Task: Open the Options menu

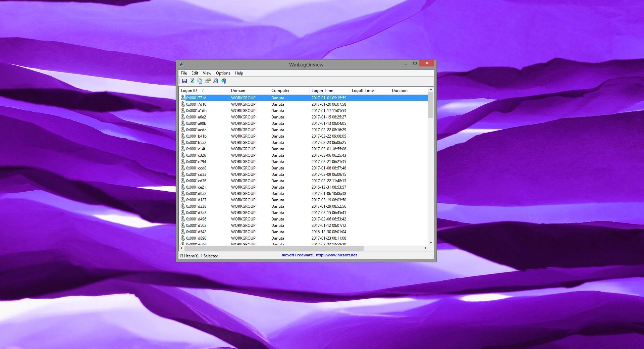Action: point(223,73)
